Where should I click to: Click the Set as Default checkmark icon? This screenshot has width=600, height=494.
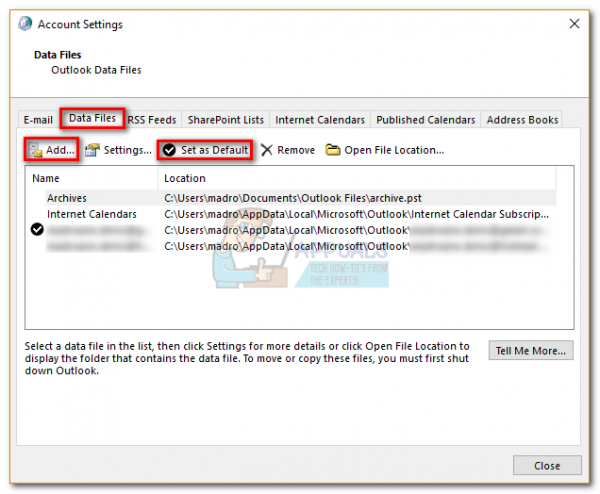169,150
